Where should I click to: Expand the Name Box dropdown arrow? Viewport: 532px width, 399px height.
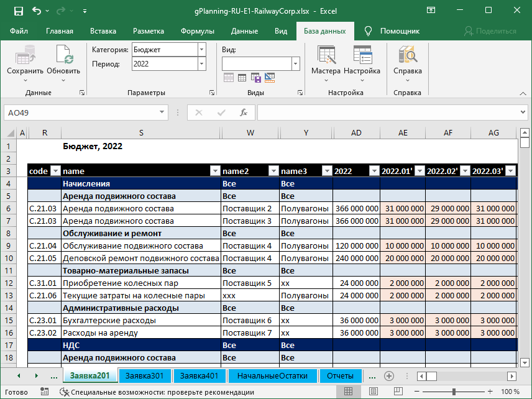[162, 112]
